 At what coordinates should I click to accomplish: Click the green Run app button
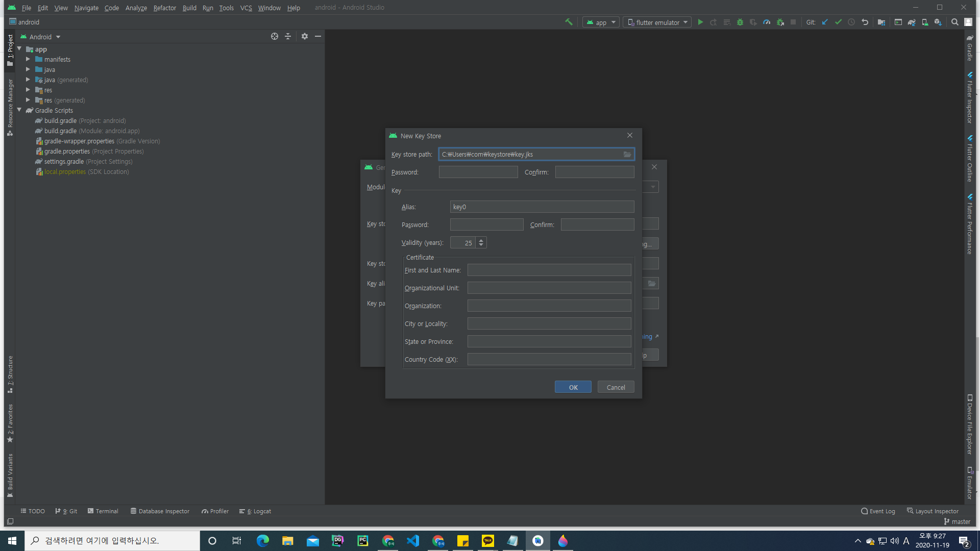pyautogui.click(x=700, y=22)
